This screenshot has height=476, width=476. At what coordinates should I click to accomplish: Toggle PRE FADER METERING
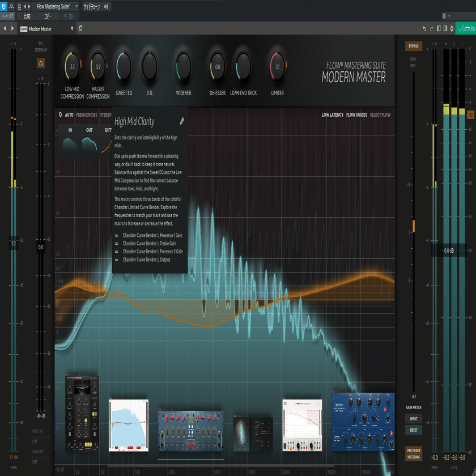(414, 453)
